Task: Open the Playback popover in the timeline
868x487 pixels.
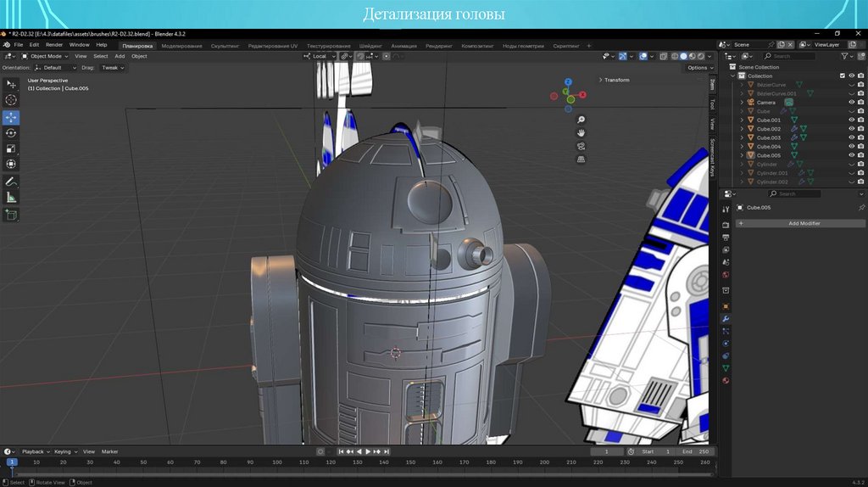Action: point(34,451)
